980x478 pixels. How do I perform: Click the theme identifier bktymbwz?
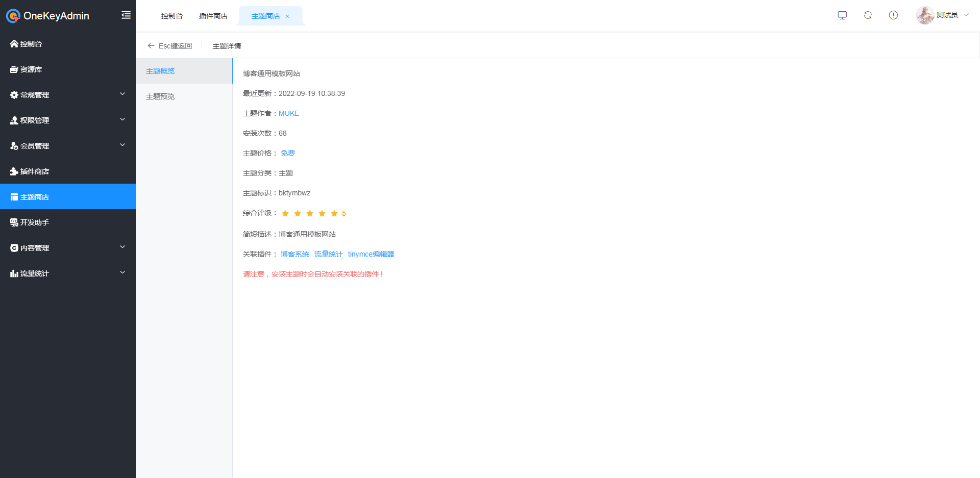tap(295, 193)
